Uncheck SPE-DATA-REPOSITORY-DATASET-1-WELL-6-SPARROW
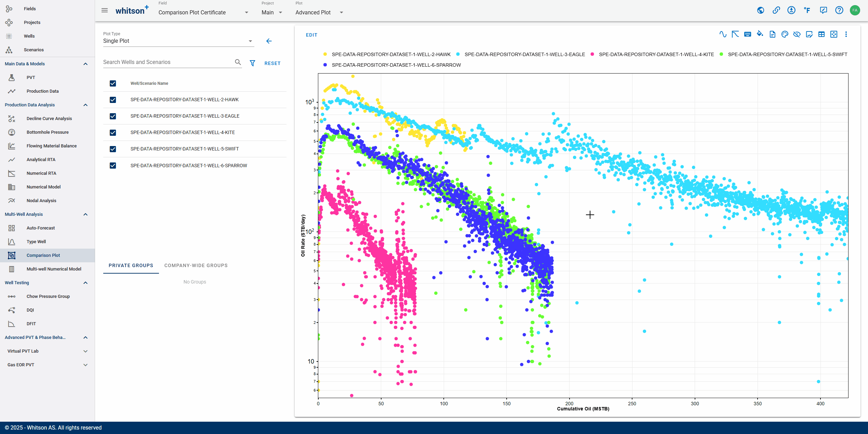 tap(112, 165)
